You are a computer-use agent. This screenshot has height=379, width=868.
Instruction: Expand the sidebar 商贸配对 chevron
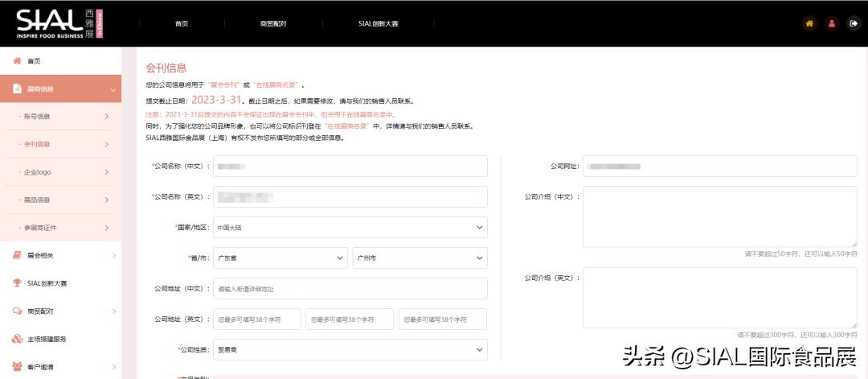coord(114,311)
